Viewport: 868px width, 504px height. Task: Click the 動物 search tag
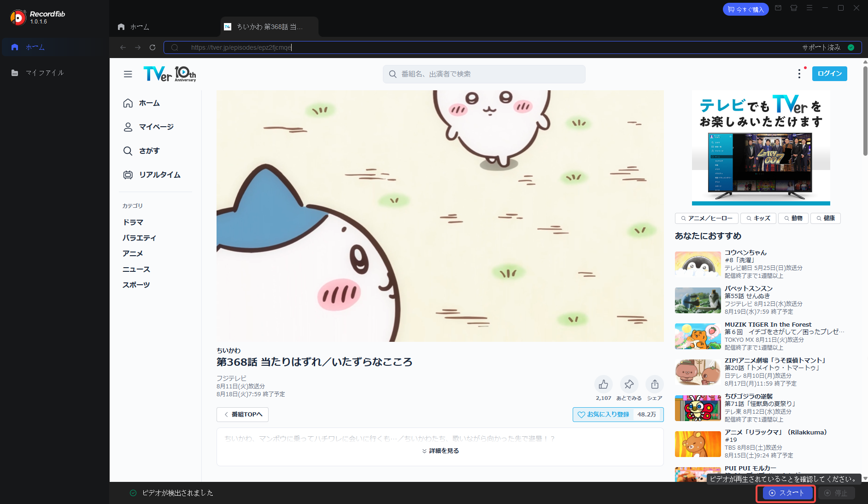click(x=793, y=218)
